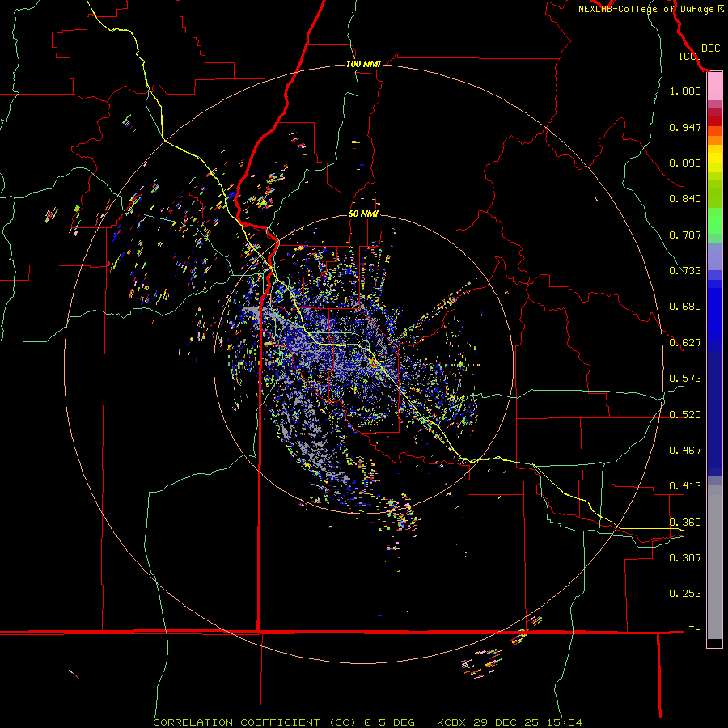Viewport: 728px width, 728px height.
Task: Click the 0.307 scale value
Action: [x=685, y=557]
